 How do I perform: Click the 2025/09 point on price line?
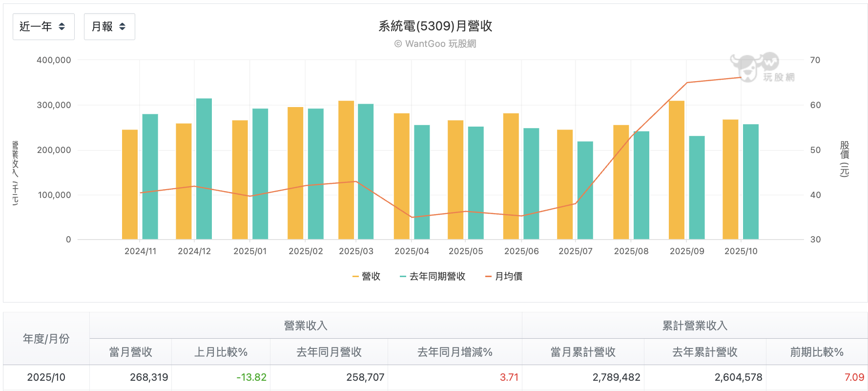click(x=687, y=83)
